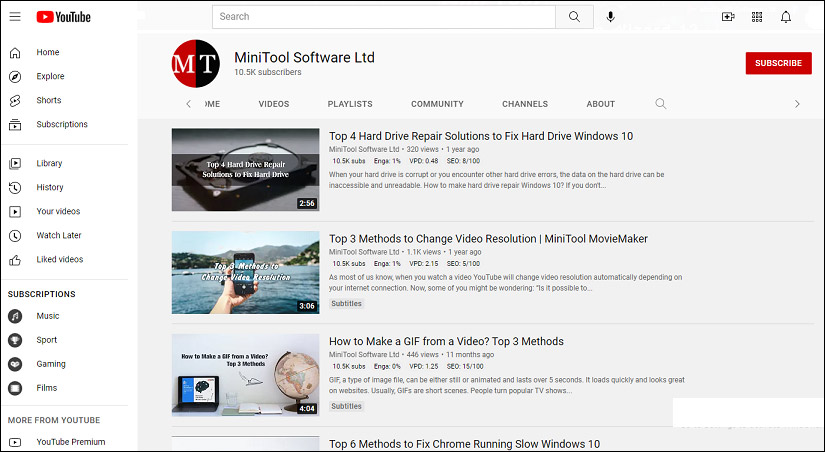825x452 pixels.
Task: Click the Home sidebar icon
Action: coord(15,53)
